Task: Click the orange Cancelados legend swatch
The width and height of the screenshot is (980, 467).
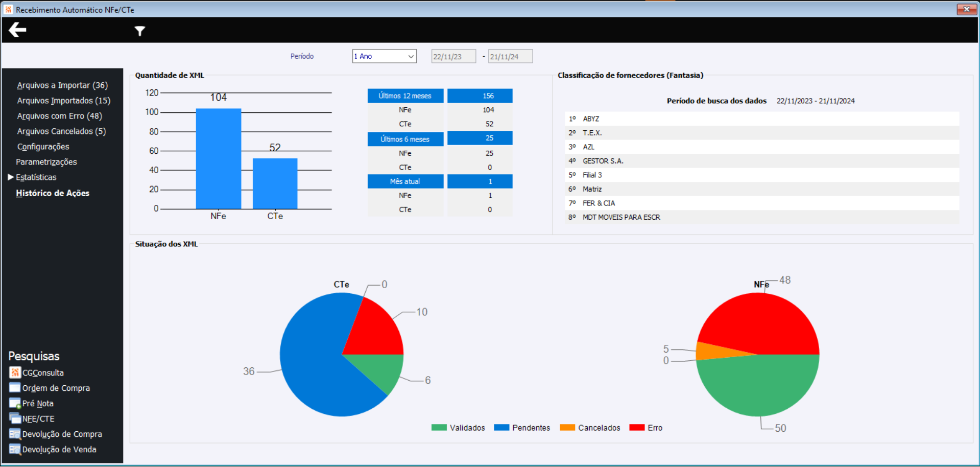Action: pos(567,428)
